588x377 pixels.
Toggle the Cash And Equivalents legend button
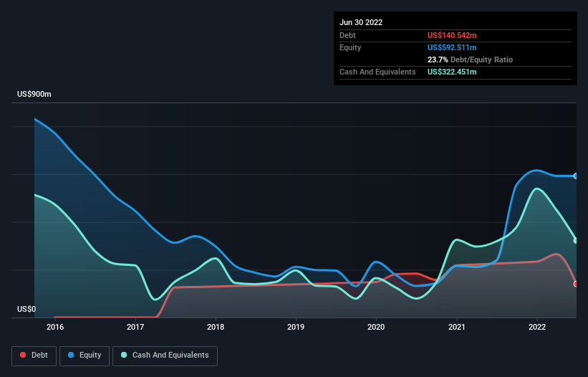[x=165, y=355]
